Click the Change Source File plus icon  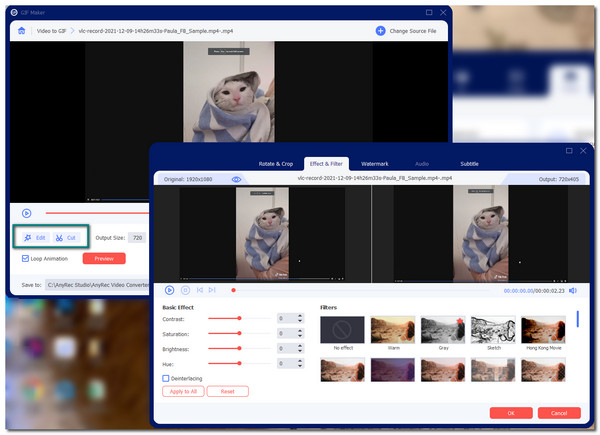click(x=380, y=31)
